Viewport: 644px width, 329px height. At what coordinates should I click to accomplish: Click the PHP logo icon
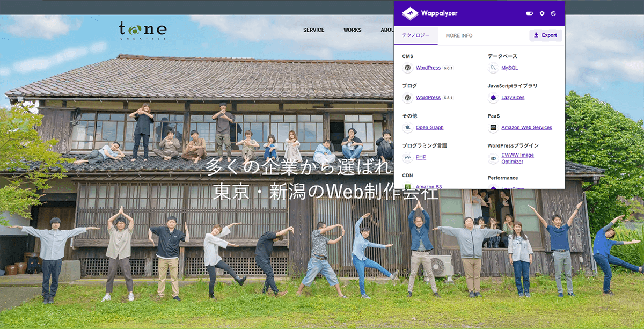407,158
